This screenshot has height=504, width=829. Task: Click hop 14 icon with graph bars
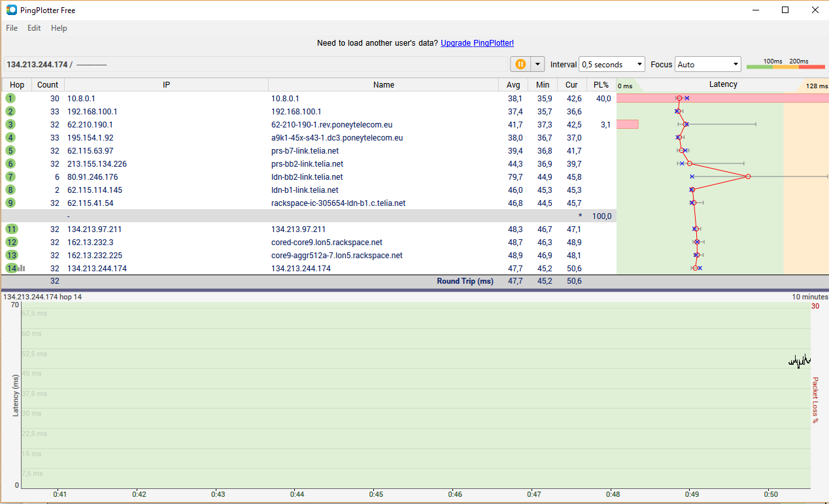coord(15,268)
